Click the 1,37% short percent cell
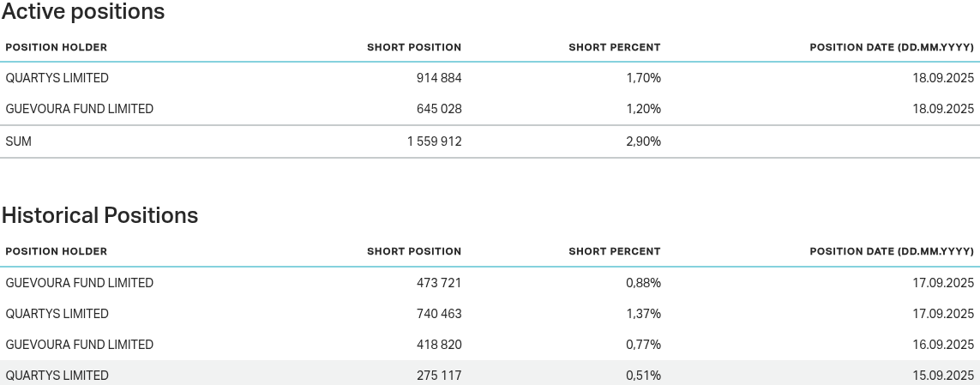This screenshot has height=385, width=980. 643,314
